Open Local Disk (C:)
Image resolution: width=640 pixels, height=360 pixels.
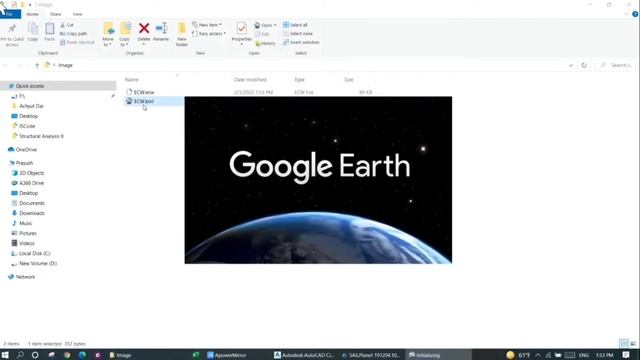[x=35, y=253]
